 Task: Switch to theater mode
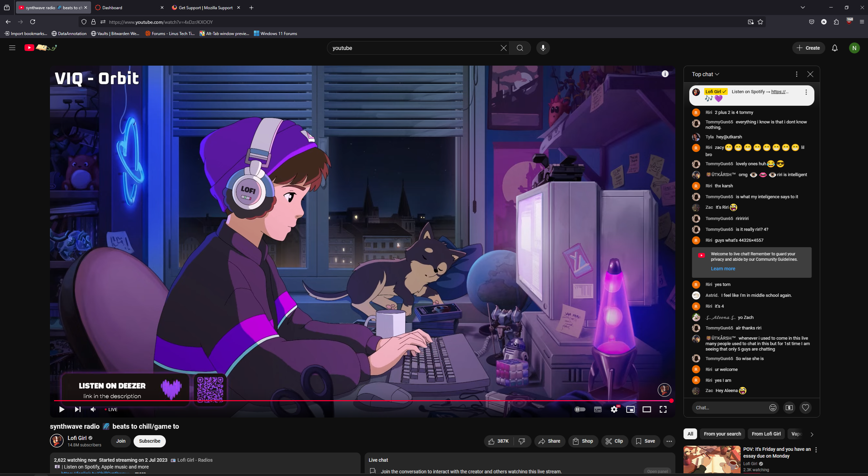coord(646,409)
